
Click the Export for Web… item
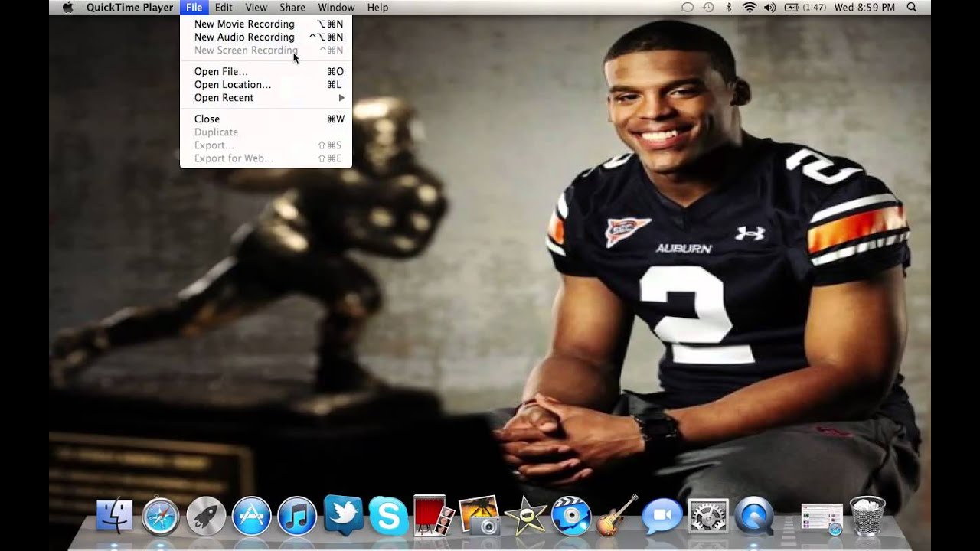(266, 158)
